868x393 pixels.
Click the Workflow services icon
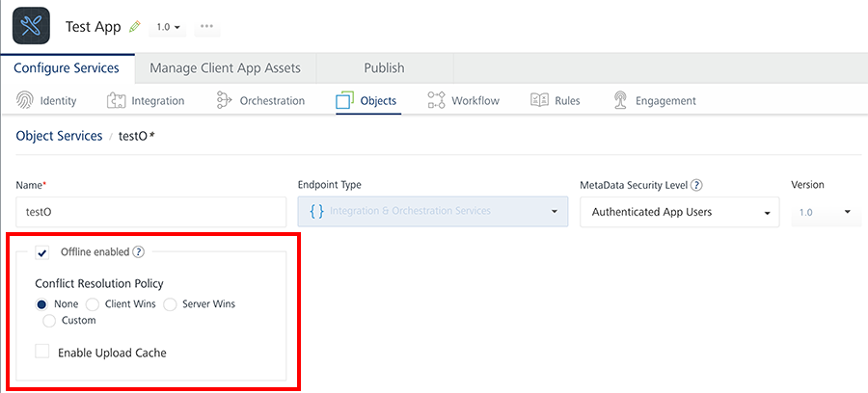(437, 100)
